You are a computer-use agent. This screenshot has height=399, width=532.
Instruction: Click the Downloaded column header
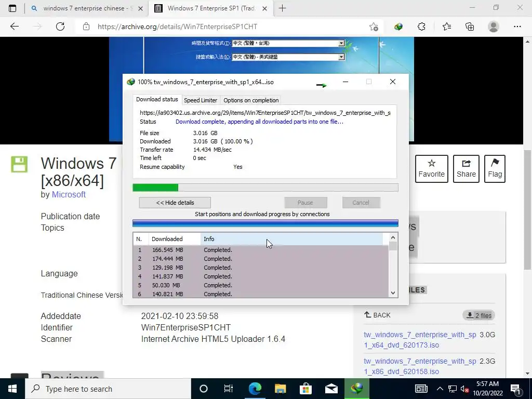[x=175, y=239]
